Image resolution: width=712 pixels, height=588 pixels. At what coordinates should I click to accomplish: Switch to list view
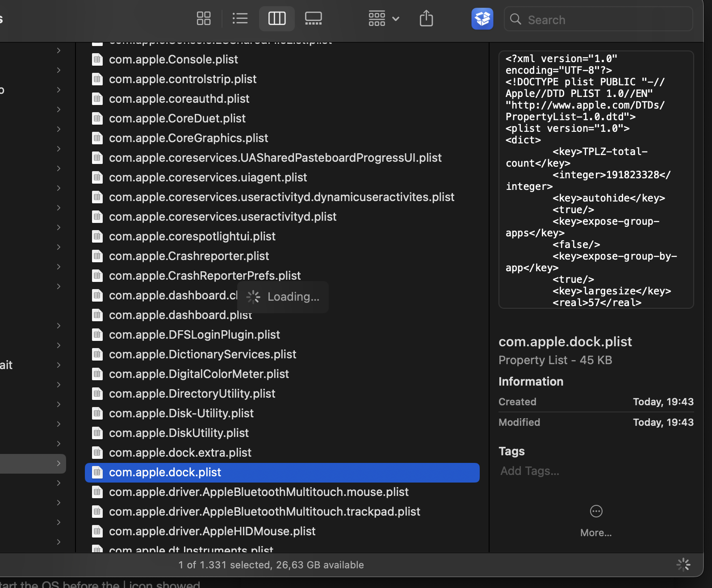pyautogui.click(x=240, y=19)
